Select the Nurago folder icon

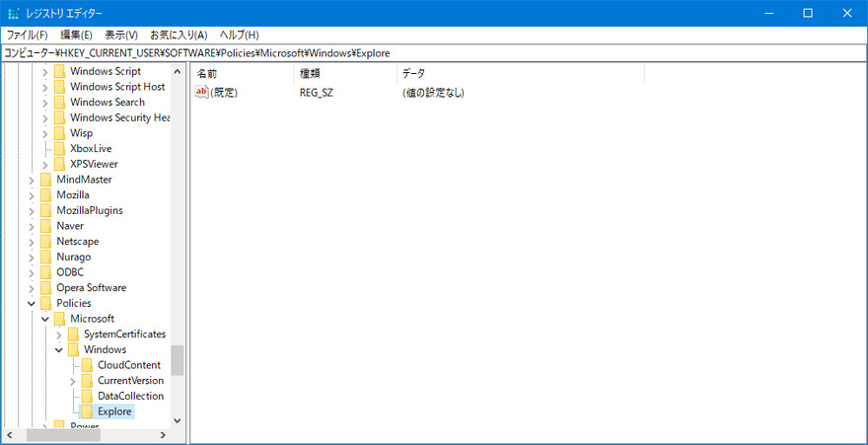[46, 258]
